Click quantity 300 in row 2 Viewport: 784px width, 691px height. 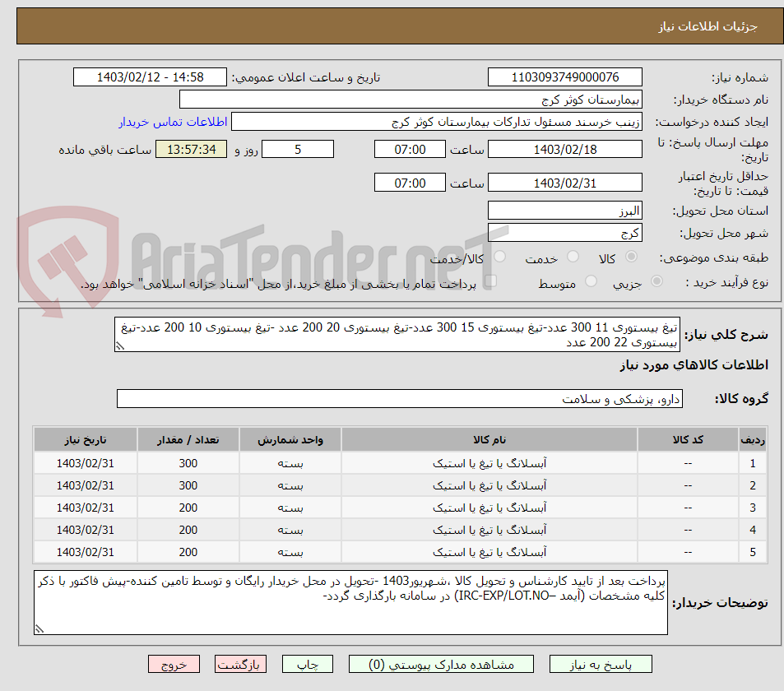pos(188,485)
